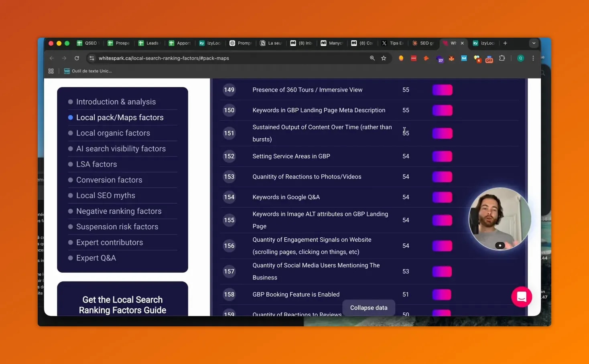Open the zoom magnifier icon in address bar
Image resolution: width=589 pixels, height=364 pixels.
(372, 58)
